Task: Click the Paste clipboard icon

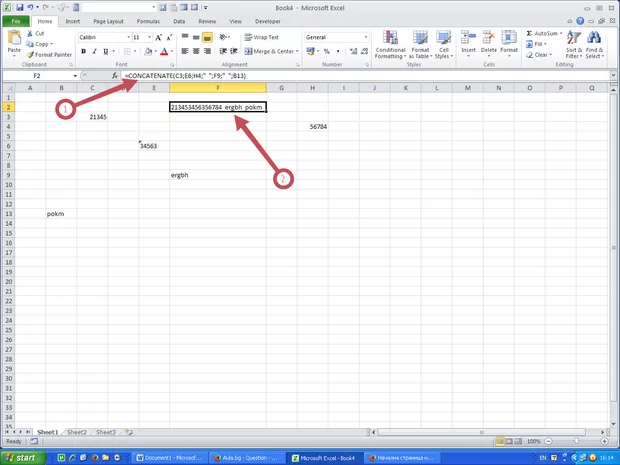Action: tap(14, 38)
